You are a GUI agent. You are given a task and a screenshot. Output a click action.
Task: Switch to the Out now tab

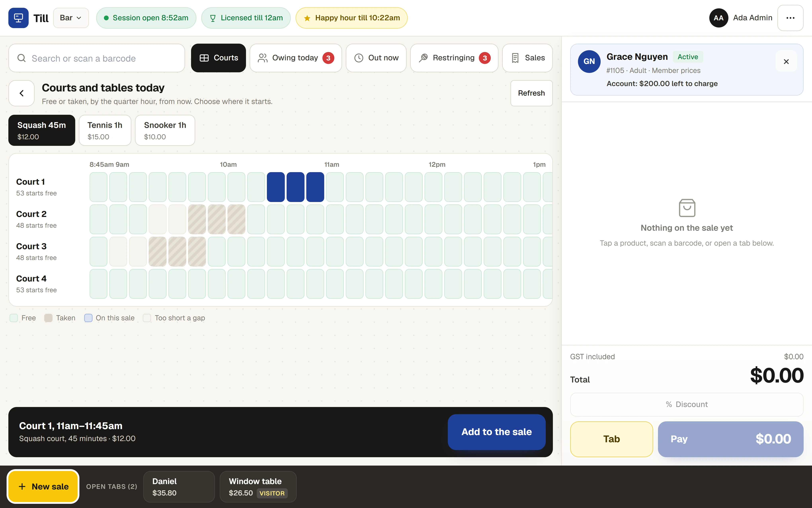click(376, 58)
